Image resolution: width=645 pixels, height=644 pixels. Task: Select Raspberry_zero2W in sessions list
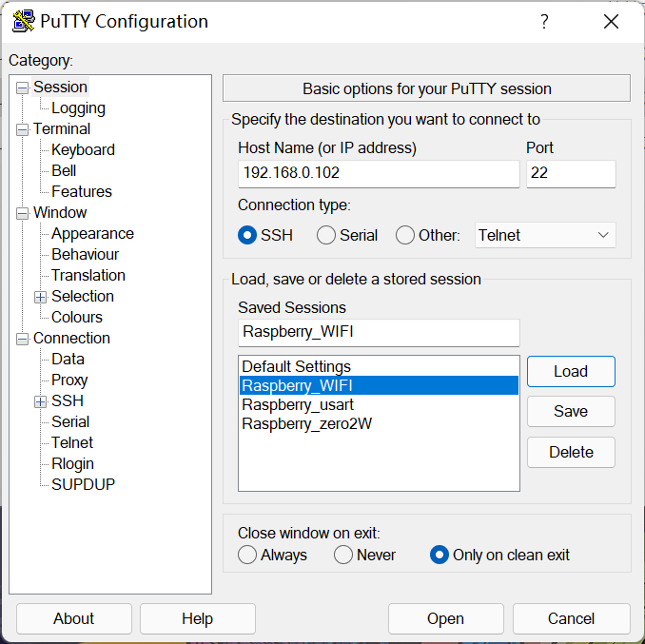379,423
